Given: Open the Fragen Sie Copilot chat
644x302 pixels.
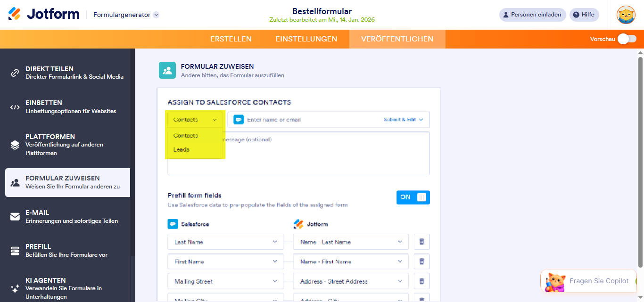Looking at the screenshot, I should tap(588, 281).
